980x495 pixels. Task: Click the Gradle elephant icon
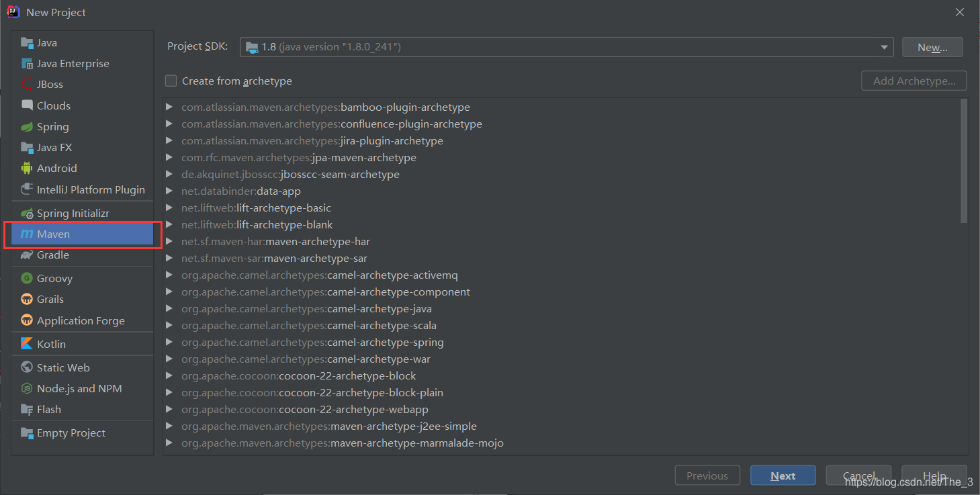pos(27,255)
